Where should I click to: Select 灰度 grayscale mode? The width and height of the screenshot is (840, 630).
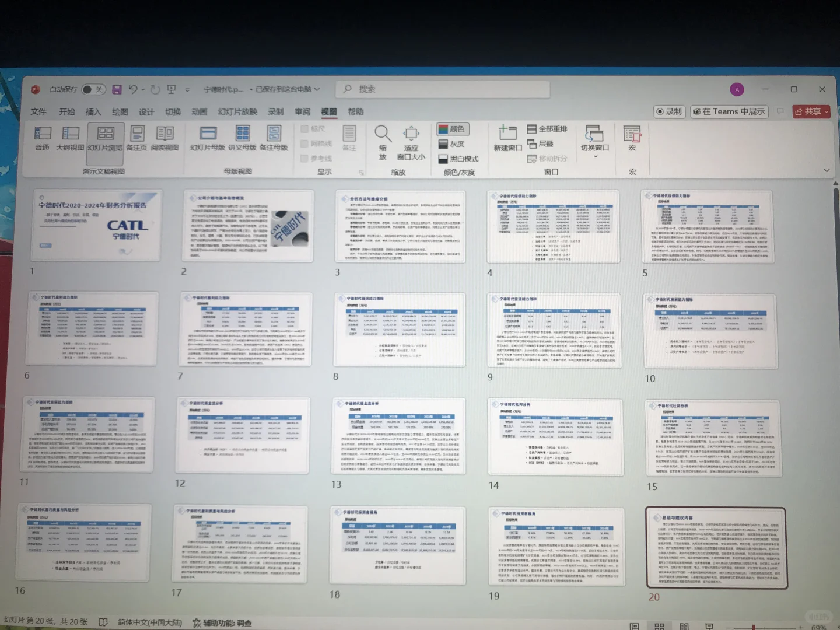coord(452,143)
